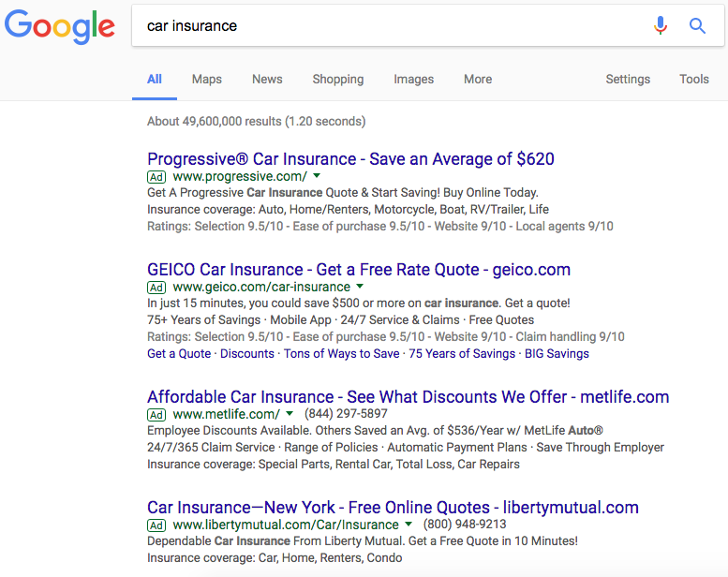Start voice search with microphone icon
This screenshot has width=728, height=577.
661,25
